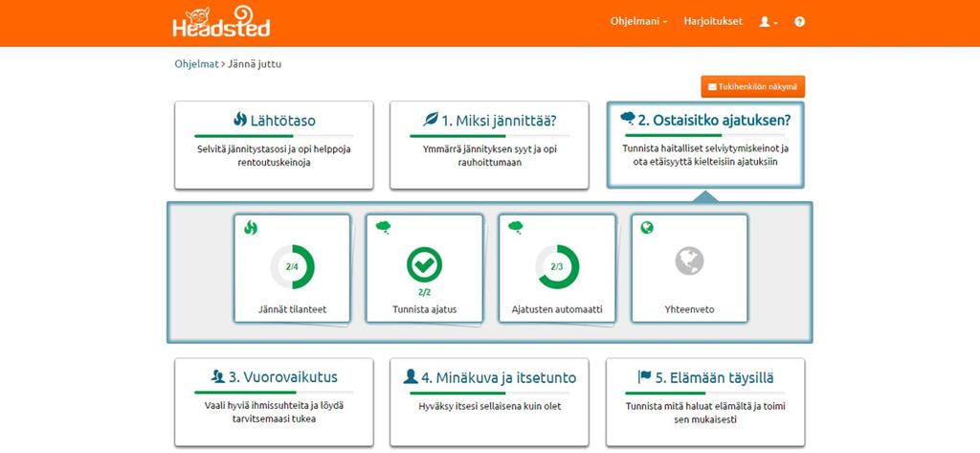Click envelope icon in Tukihenkilön näkymä button
This screenshot has height=453, width=980.
(x=712, y=86)
